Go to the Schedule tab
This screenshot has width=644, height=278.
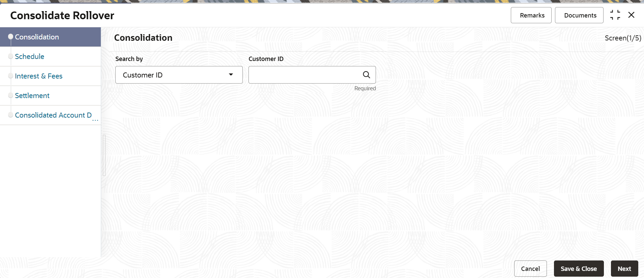coord(30,57)
